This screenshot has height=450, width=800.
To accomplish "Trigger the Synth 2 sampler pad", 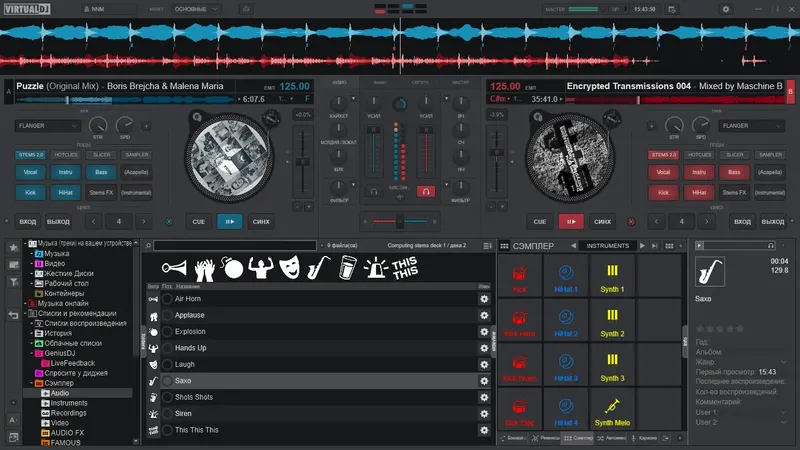I will [x=612, y=320].
